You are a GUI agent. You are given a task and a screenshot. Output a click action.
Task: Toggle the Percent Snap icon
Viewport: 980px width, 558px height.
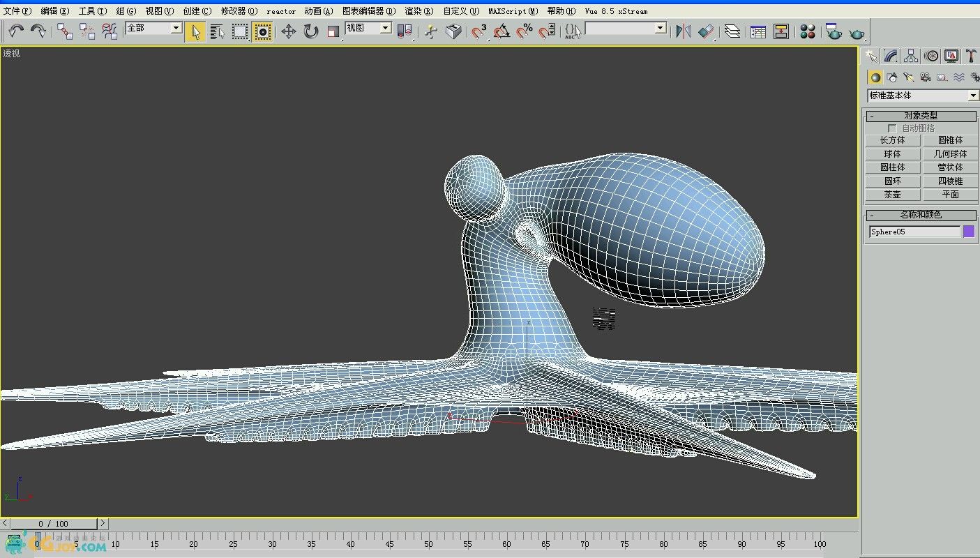525,31
